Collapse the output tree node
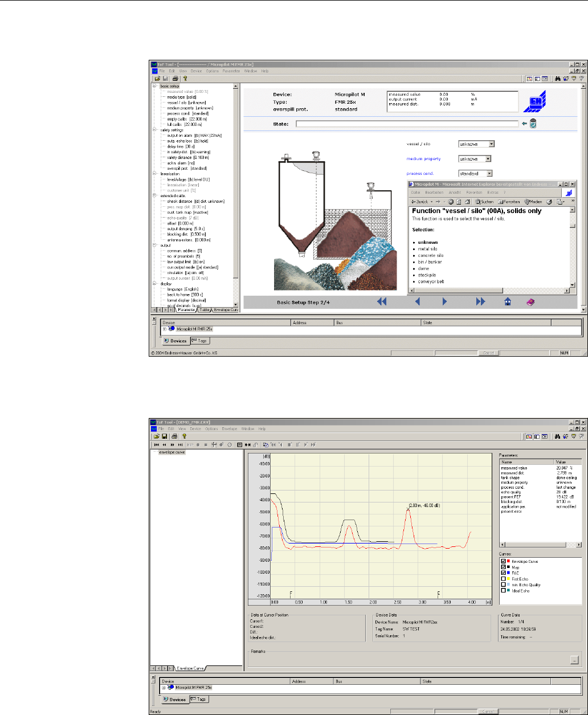The height and width of the screenshot is (715, 588). 154,245
